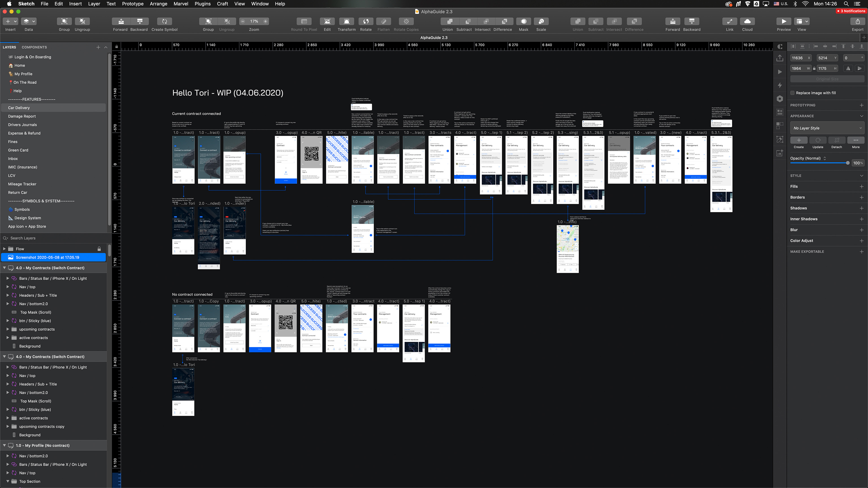Expand the upcoming contracts folder

[x=7, y=329]
